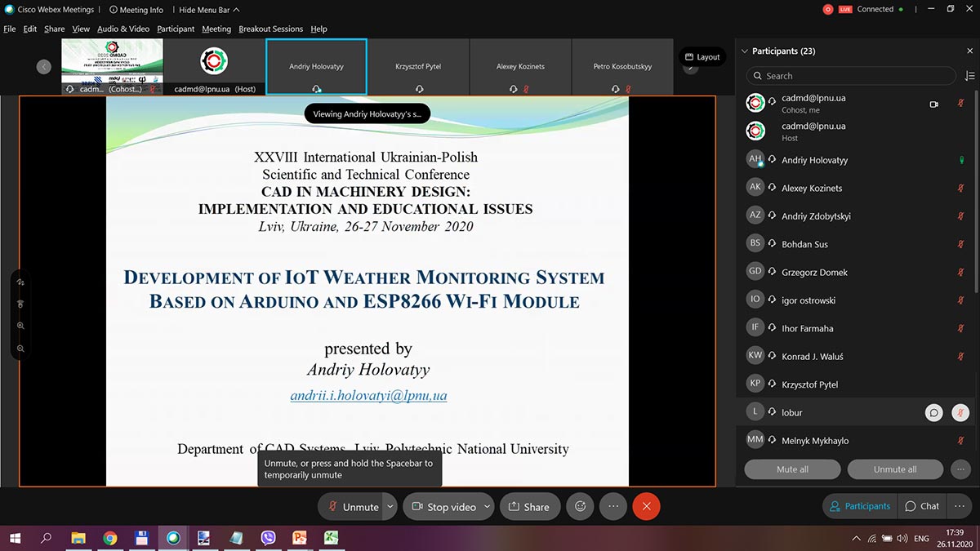Toggle the muted microphone on lobur's row

point(960,413)
